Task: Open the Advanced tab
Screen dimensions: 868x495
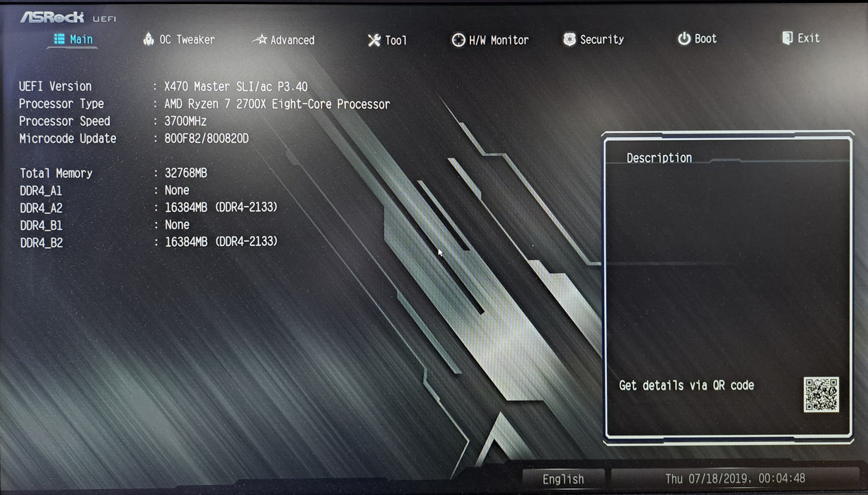Action: [x=284, y=40]
